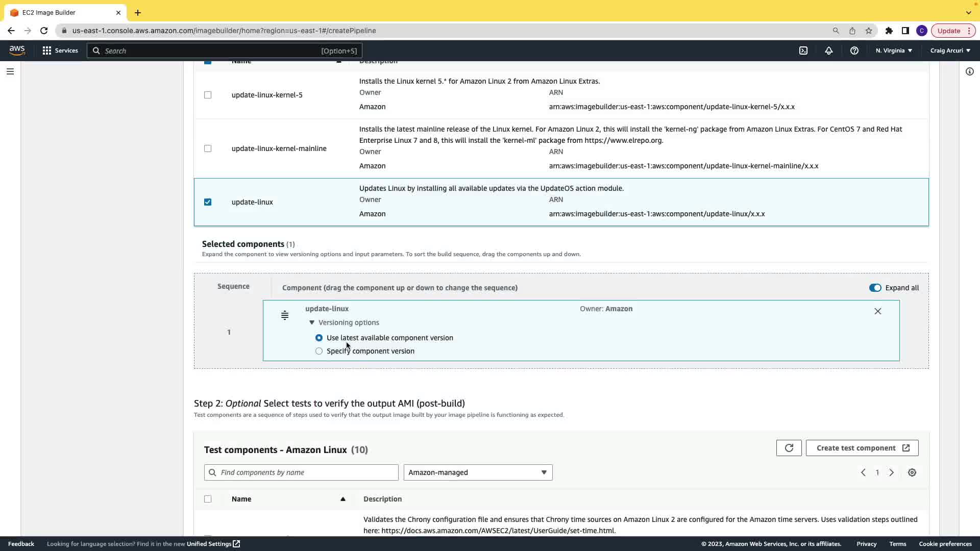This screenshot has height=551, width=980.
Task: Open the N. Virginia region dropdown
Action: pos(894,51)
